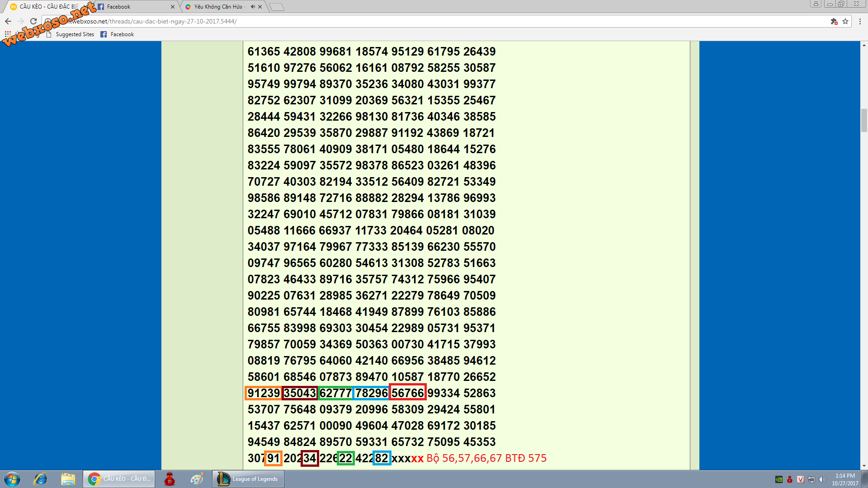Open Chrome three-dot menu
This screenshot has width=868, height=488.
click(x=860, y=21)
